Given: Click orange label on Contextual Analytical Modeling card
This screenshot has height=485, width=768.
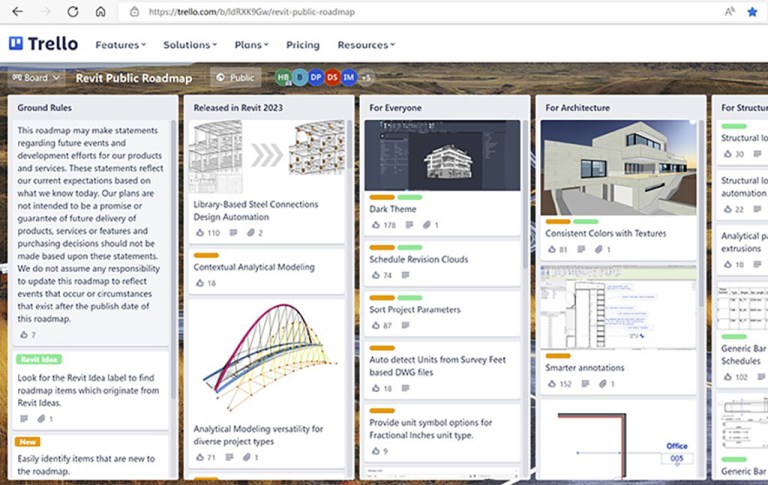Looking at the screenshot, I should pos(206,255).
